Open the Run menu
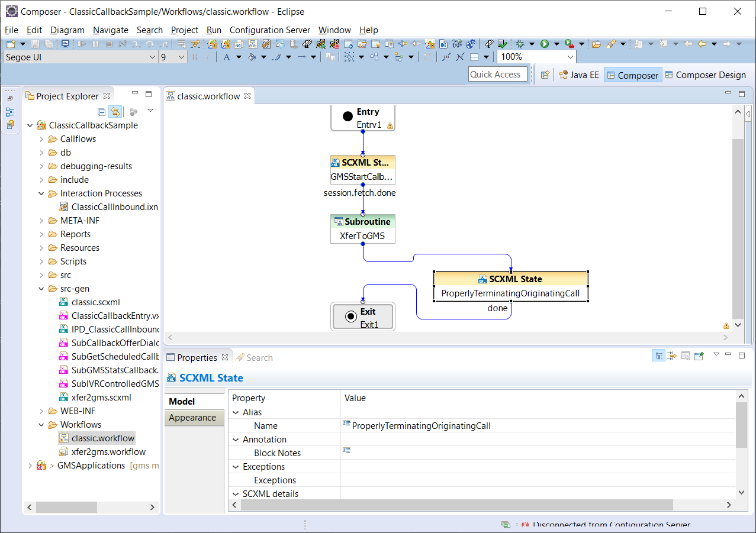The height and width of the screenshot is (533, 756). [x=214, y=30]
